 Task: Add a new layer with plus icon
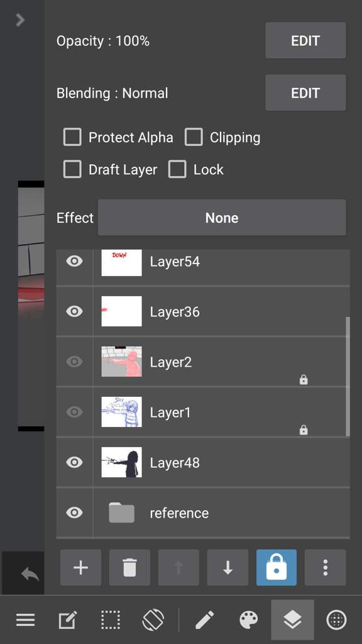tap(80, 568)
